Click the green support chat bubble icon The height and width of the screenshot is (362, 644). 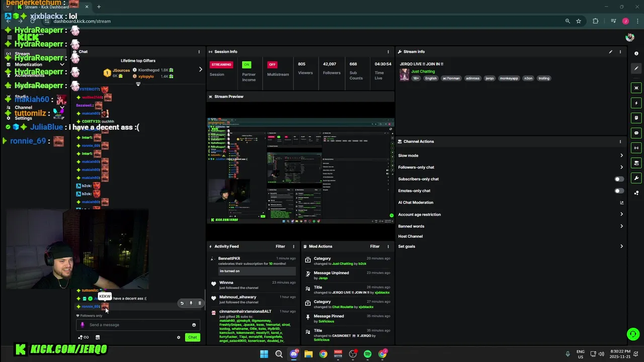pos(633,334)
